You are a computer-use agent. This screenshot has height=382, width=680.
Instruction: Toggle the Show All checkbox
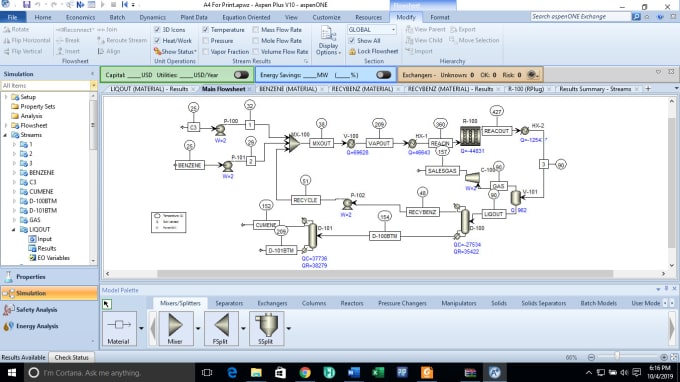pyautogui.click(x=352, y=40)
